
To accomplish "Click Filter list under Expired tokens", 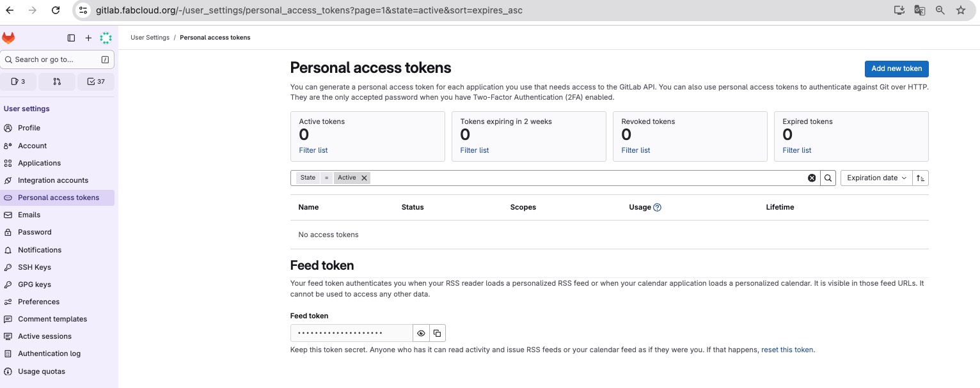I will coord(796,150).
